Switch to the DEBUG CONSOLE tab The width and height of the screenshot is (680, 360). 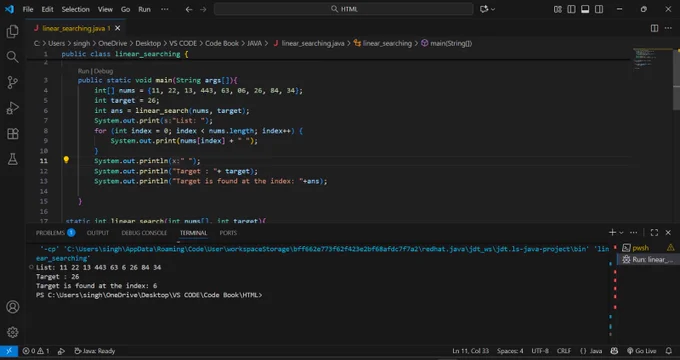[144, 233]
